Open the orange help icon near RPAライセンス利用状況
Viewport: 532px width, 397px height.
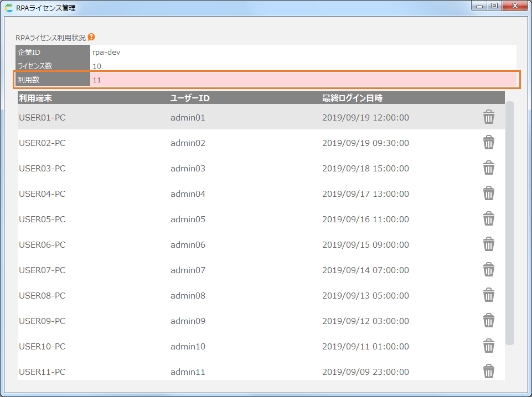click(91, 37)
